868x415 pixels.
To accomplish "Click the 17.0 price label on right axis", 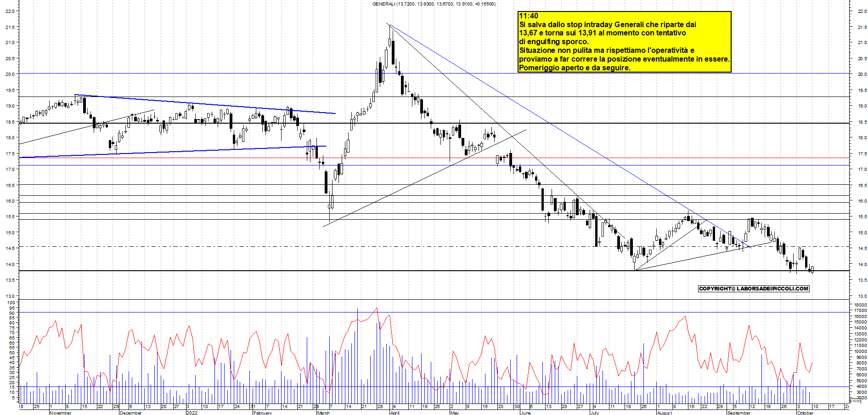I will click(862, 170).
